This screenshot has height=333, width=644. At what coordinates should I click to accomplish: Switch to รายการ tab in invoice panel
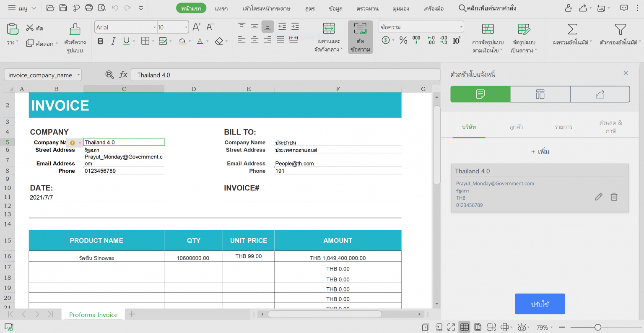point(563,127)
